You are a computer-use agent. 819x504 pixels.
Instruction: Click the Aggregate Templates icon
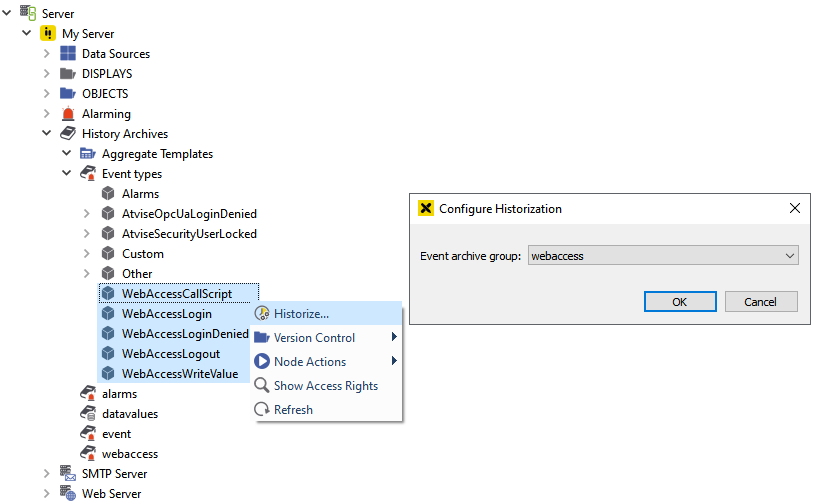[x=88, y=154]
